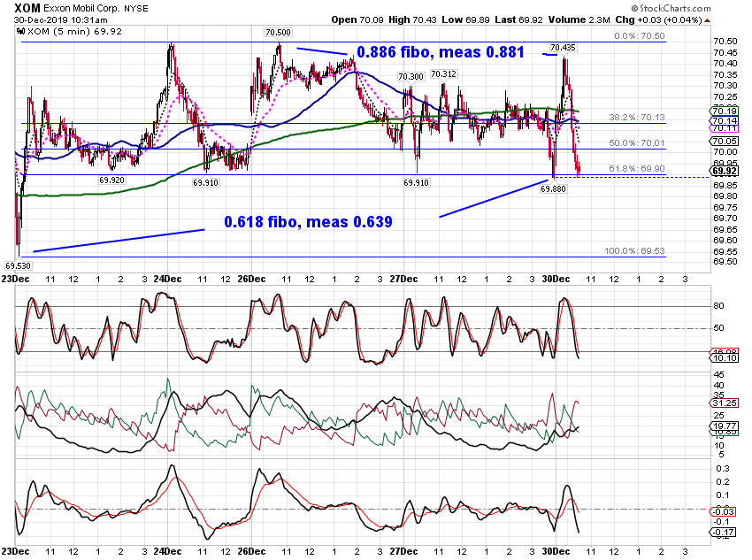The image size is (752, 560).
Task: Click the NYSE exchange label
Action: 136,9
